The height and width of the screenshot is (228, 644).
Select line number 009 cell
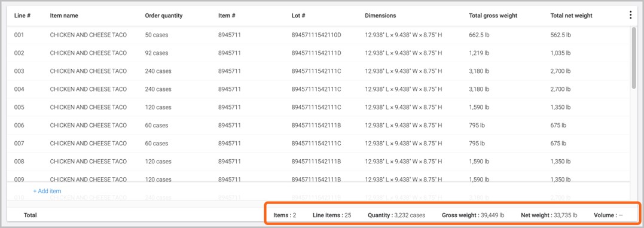(19, 180)
